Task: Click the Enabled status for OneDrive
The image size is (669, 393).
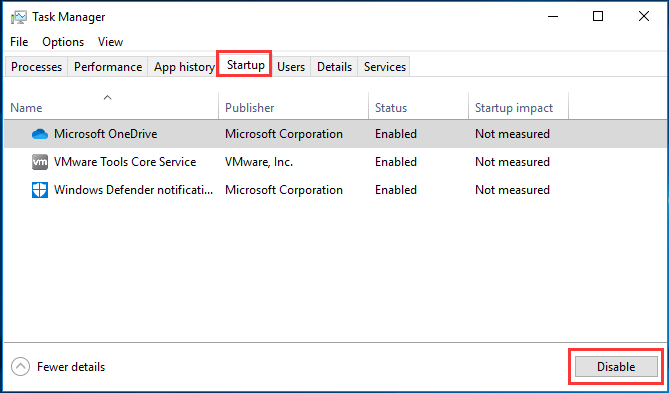Action: pos(396,134)
